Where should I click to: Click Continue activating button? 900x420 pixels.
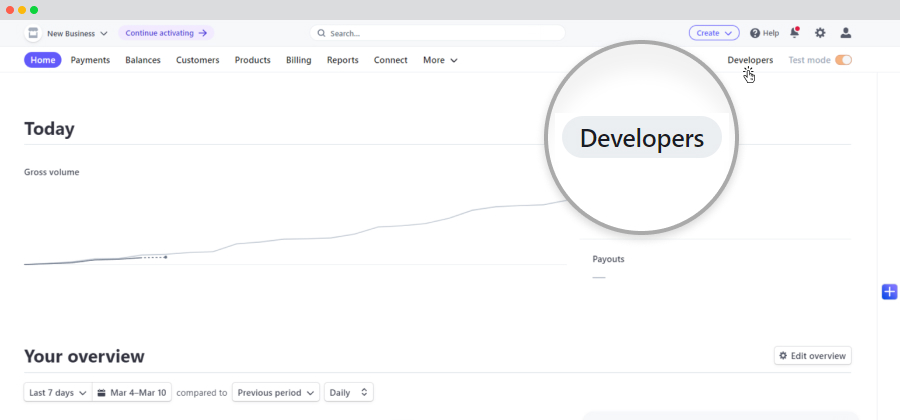coord(166,33)
